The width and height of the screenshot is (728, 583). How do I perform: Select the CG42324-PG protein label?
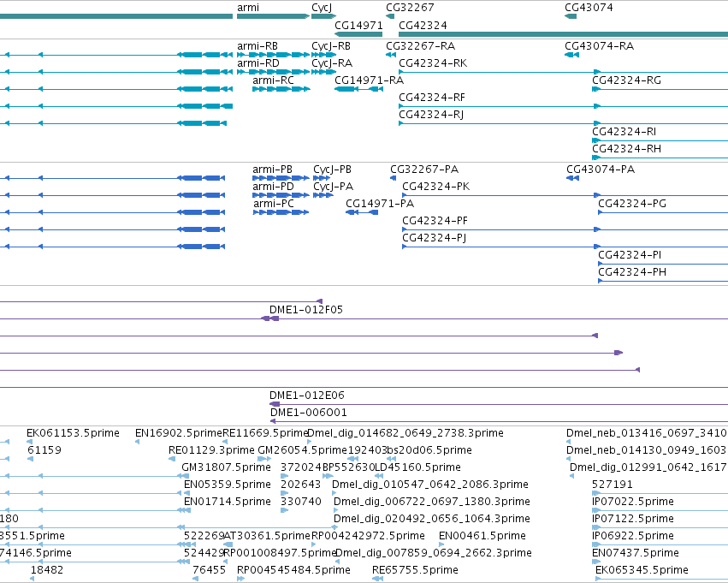tap(632, 204)
